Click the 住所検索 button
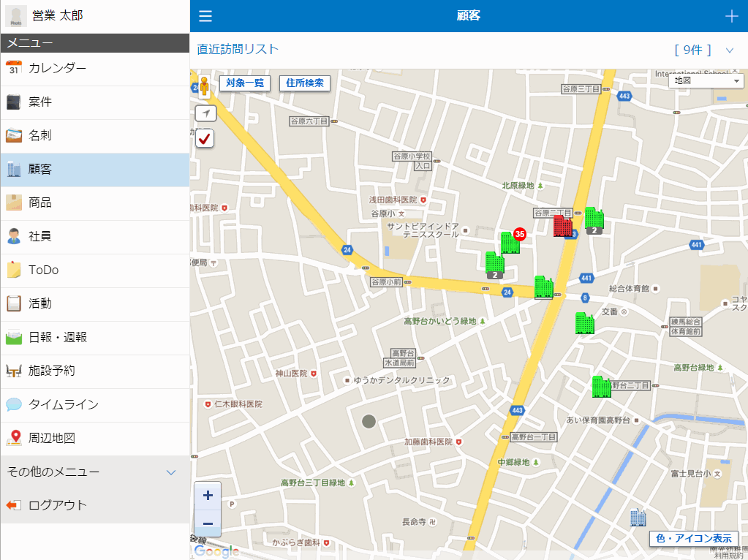748x560 pixels. (305, 83)
